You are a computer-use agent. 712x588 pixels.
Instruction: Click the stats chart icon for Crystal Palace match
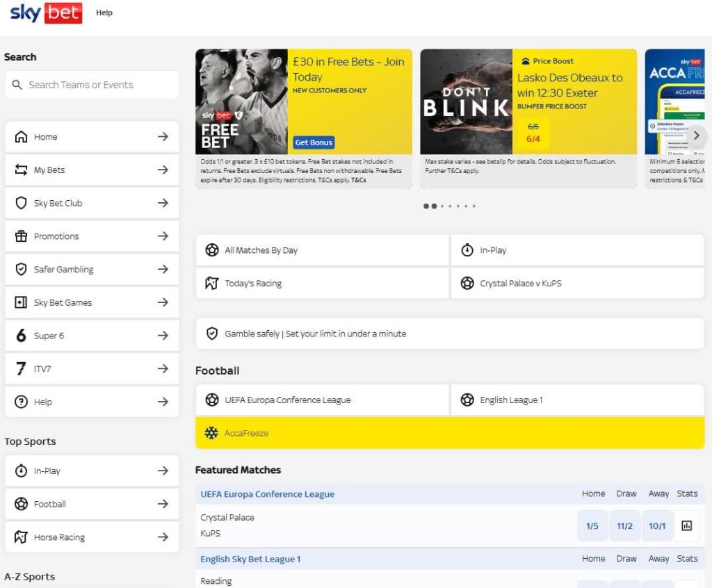[x=686, y=525]
